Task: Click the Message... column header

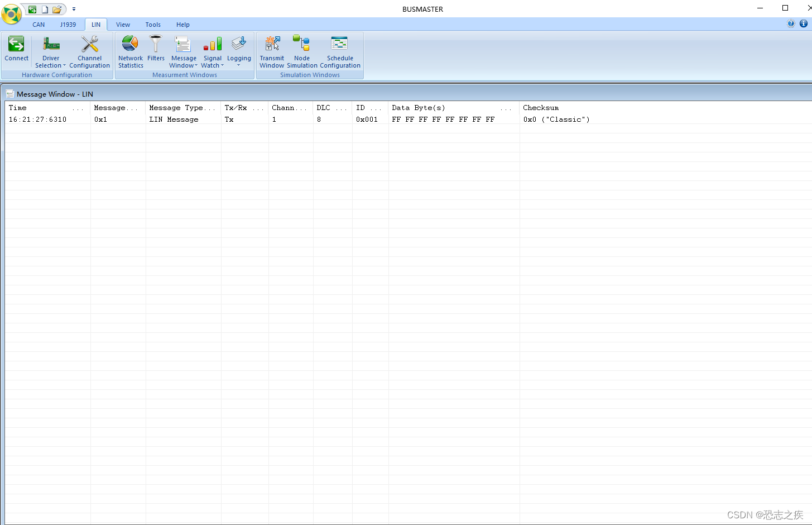Action: tap(118, 108)
